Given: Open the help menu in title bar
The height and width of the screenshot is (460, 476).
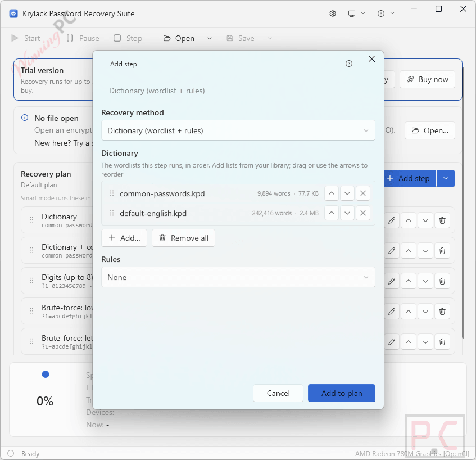Looking at the screenshot, I should coord(386,13).
